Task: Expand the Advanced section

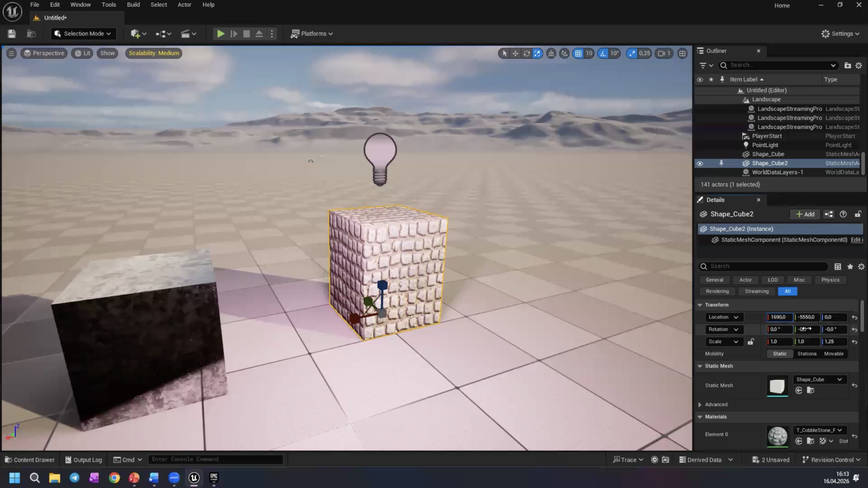Action: click(700, 405)
